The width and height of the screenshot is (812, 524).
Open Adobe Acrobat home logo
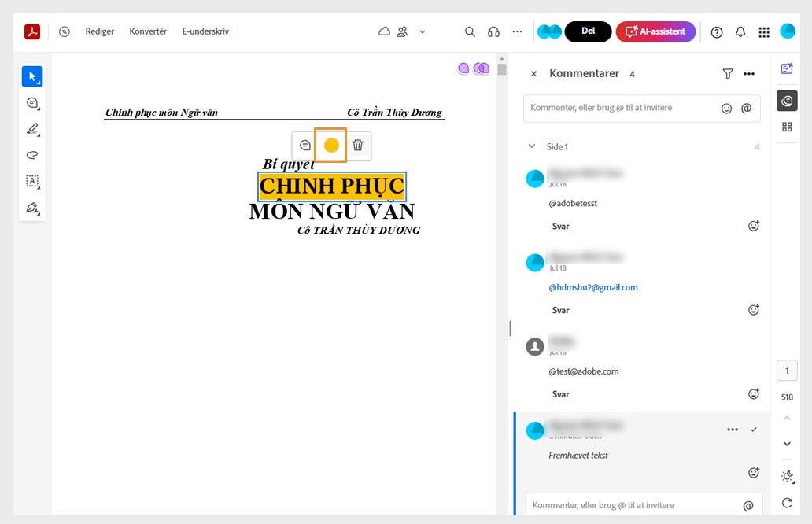coord(32,31)
